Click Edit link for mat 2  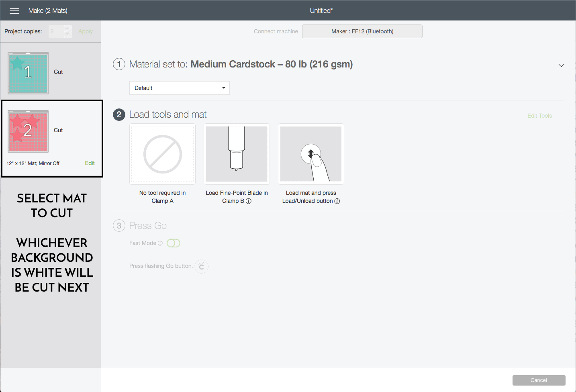click(90, 163)
